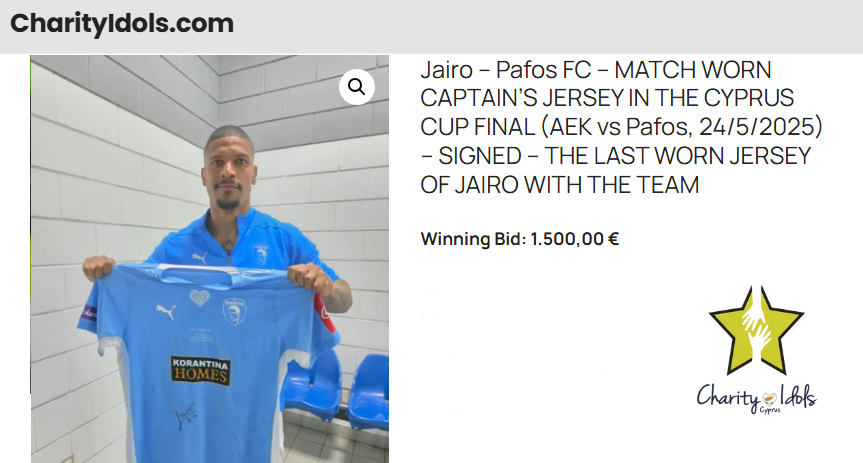Click the handwritten Charity Idols Cyprus wordmark

pyautogui.click(x=757, y=397)
